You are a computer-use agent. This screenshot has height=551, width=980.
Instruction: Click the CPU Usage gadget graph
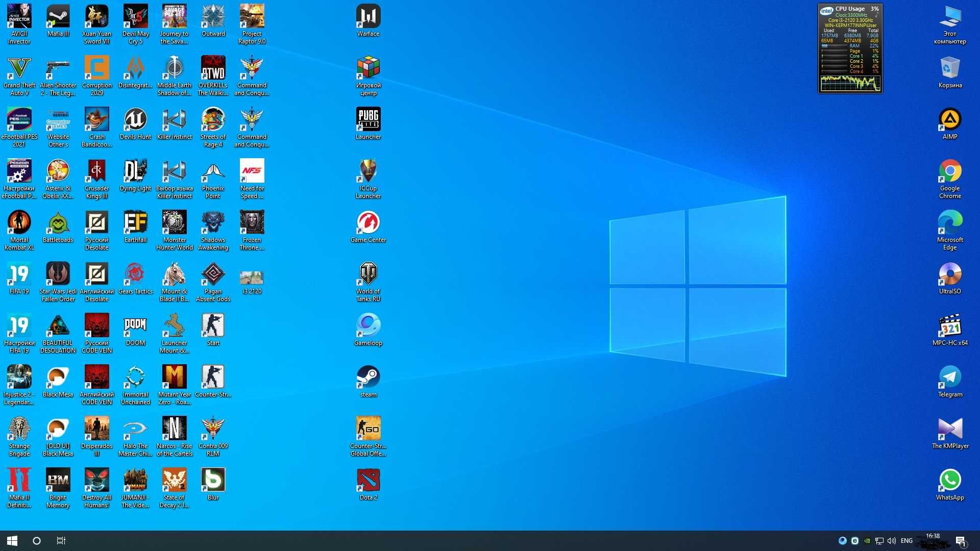click(850, 83)
